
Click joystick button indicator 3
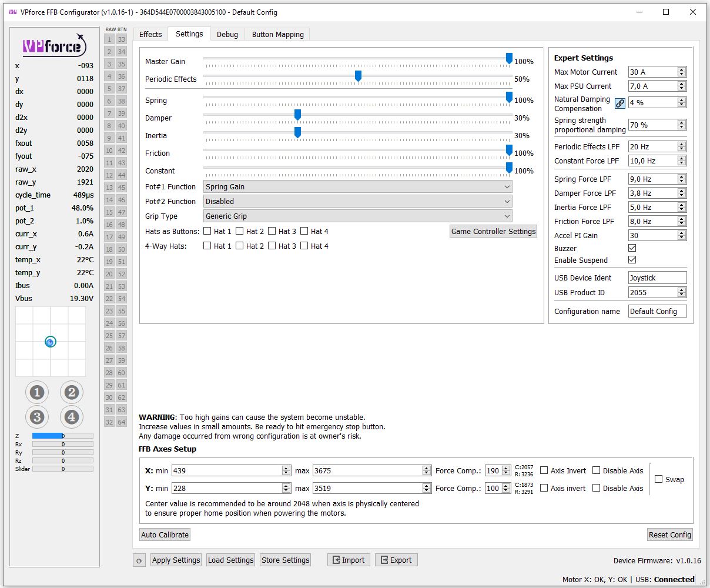37,417
